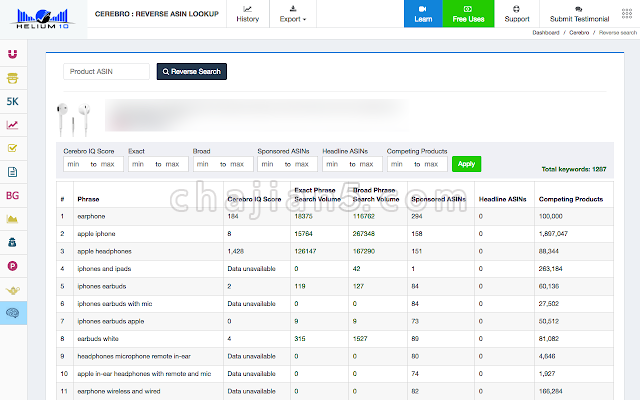Screen dimensions: 640x400
Task: Open the Support menu item
Action: click(x=517, y=14)
